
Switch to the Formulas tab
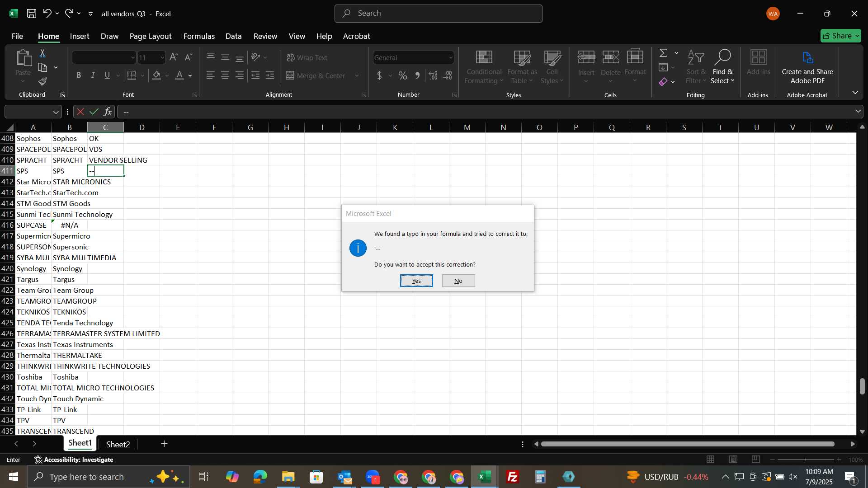199,36
